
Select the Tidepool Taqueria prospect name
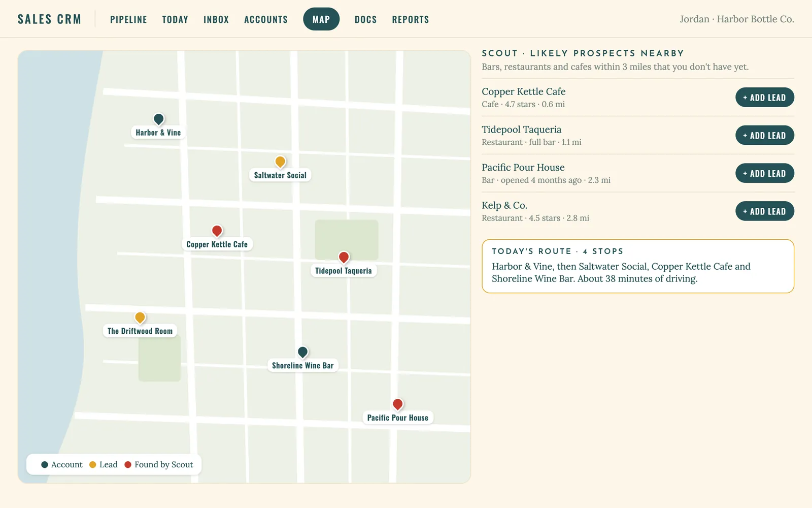point(522,130)
